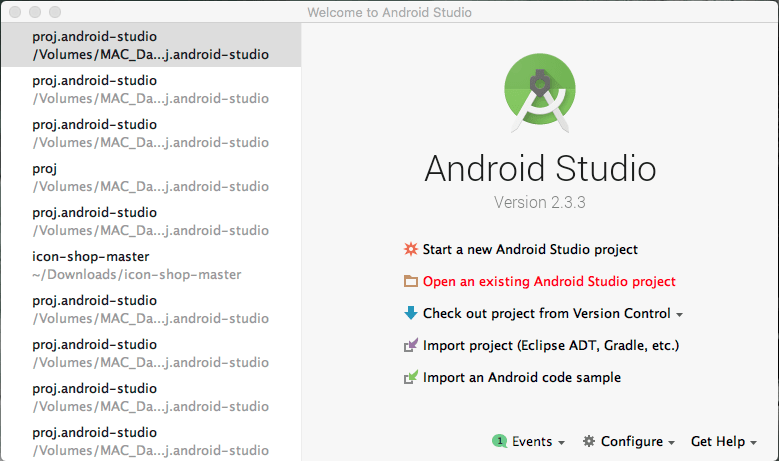Select the highlighted first proj.android-studio entry

pos(150,45)
